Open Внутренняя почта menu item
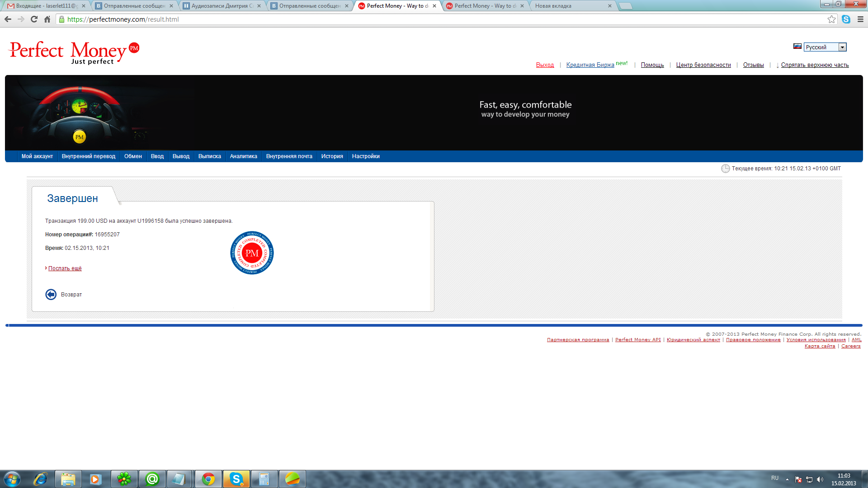 [x=289, y=156]
